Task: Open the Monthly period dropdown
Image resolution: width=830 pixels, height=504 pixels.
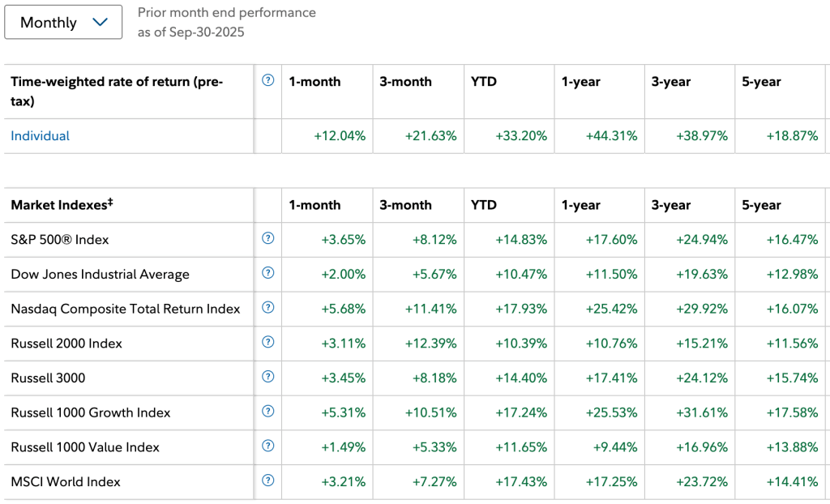Action: coord(63,23)
